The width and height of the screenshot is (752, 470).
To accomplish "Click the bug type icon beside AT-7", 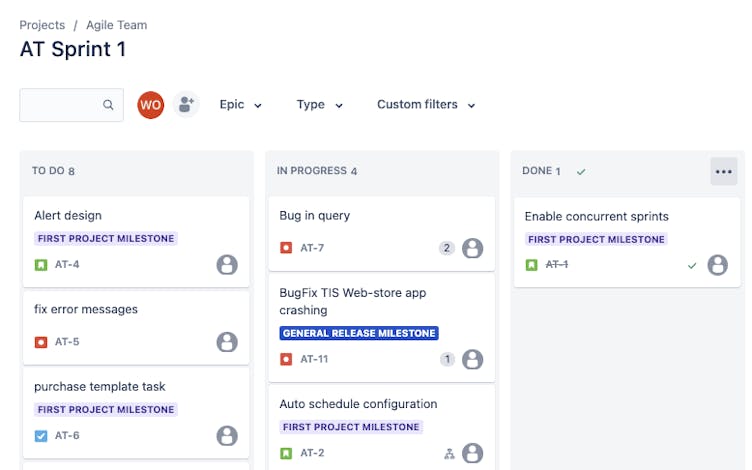I will [286, 248].
